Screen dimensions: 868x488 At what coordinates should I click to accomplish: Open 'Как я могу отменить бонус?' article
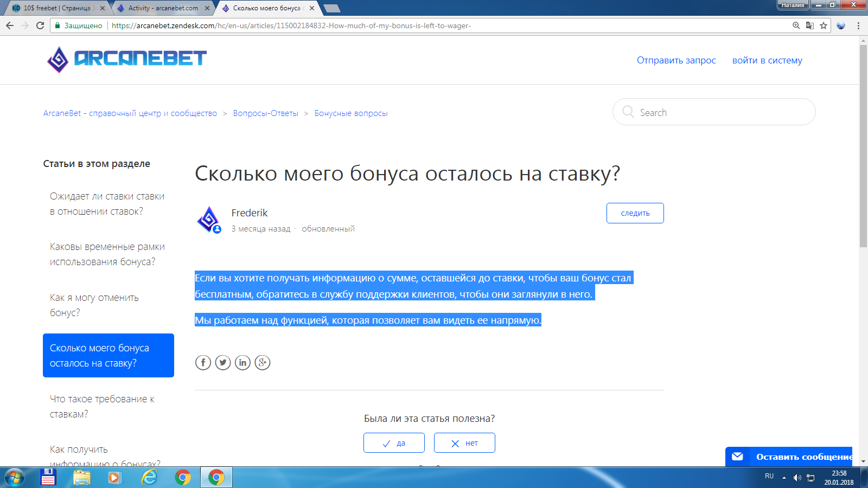(94, 305)
